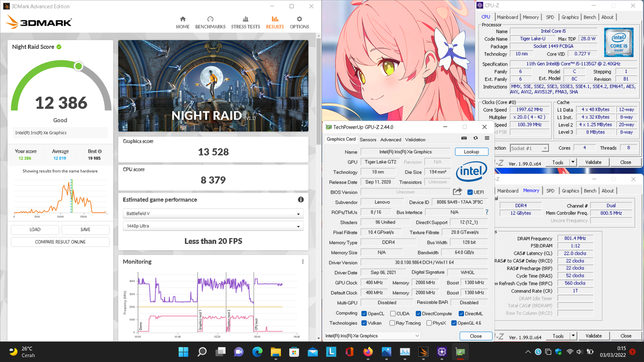Refresh GPU-Z data
644x362 pixels.
(476, 138)
